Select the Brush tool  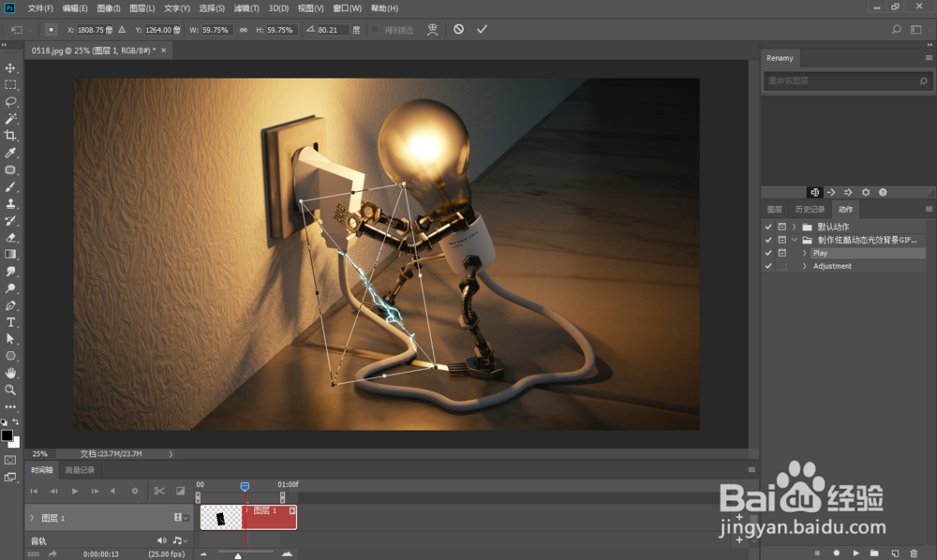(x=10, y=187)
